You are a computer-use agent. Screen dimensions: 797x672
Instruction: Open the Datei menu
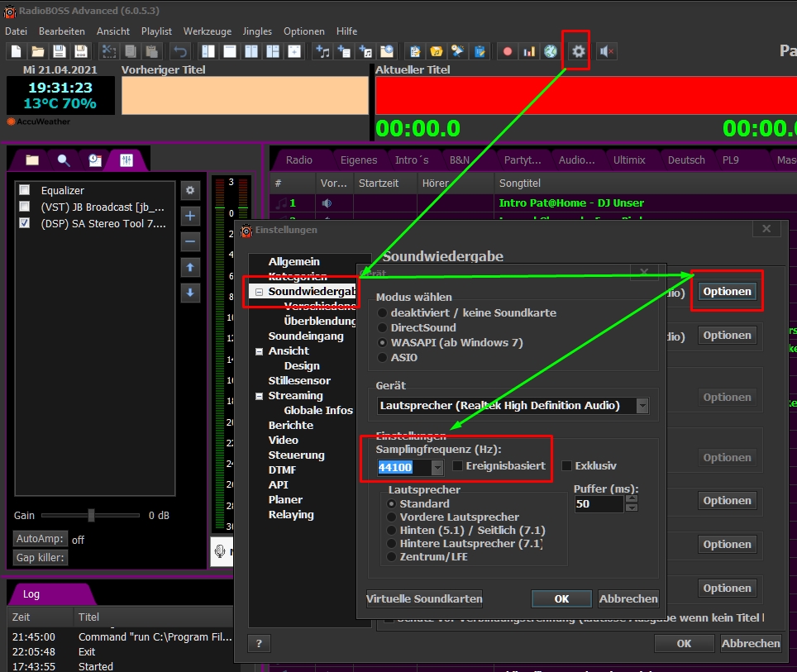pyautogui.click(x=17, y=31)
